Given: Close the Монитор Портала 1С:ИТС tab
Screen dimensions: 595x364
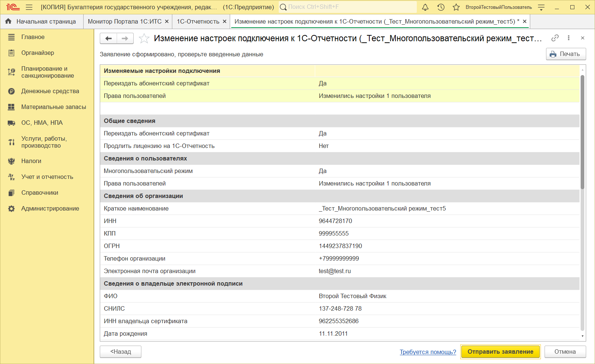Looking at the screenshot, I should coord(167,21).
